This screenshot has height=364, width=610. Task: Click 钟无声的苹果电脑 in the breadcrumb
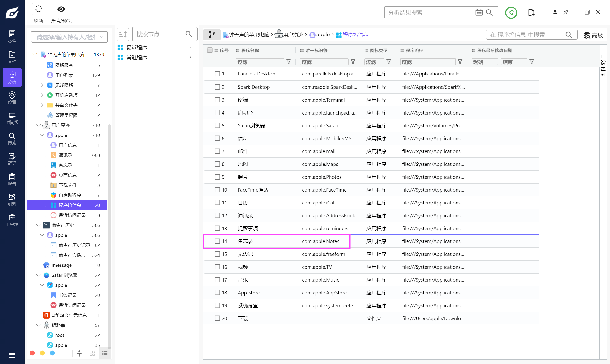pyautogui.click(x=249, y=35)
